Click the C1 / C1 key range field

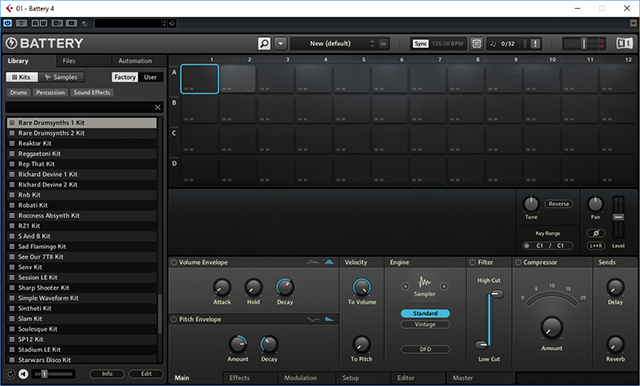(x=549, y=246)
